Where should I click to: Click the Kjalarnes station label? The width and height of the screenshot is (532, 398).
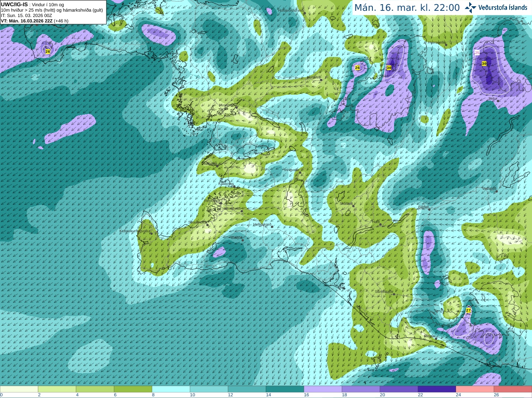[x=226, y=184]
